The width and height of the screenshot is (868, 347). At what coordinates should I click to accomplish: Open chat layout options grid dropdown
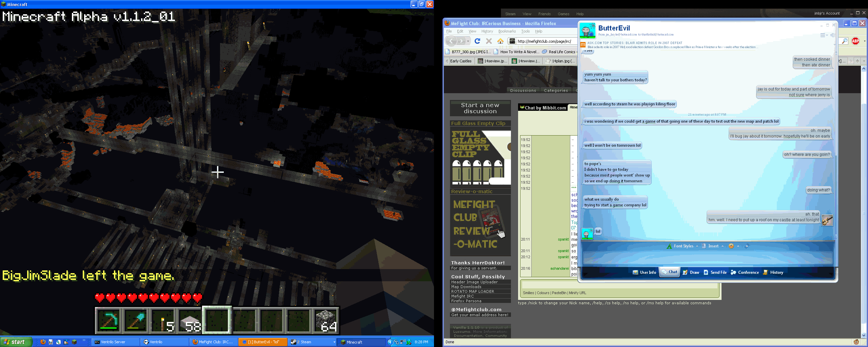[824, 35]
